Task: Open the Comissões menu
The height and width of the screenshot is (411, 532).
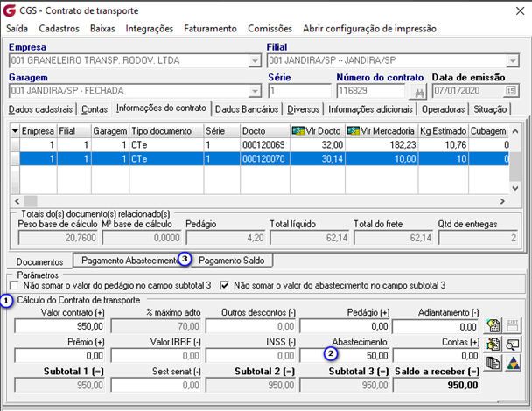Action: (x=269, y=29)
